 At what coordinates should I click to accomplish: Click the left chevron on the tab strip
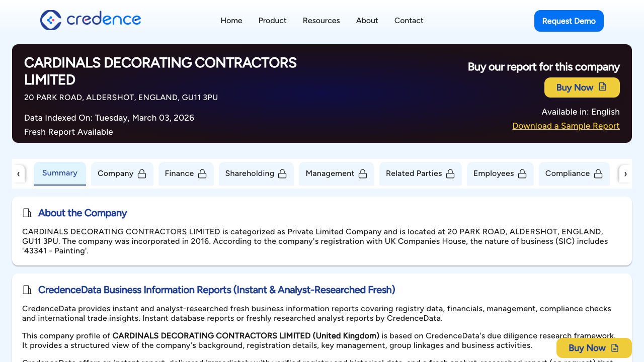pos(19,173)
